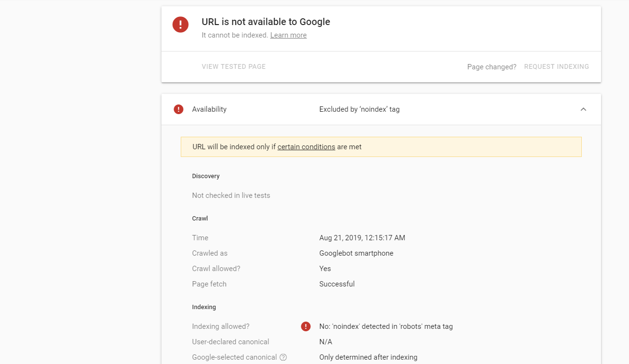This screenshot has height=364, width=629.
Task: Open the Learn more link
Action: click(288, 35)
